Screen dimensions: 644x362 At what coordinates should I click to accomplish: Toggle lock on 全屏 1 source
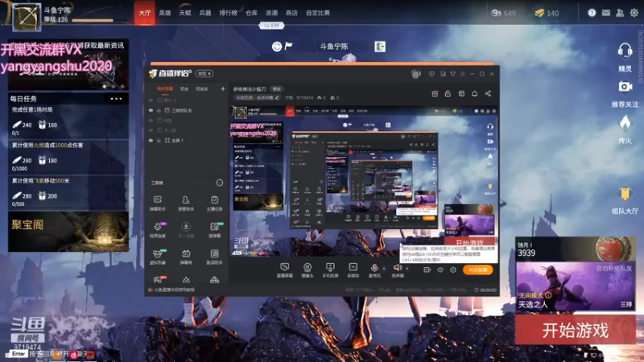(159, 140)
